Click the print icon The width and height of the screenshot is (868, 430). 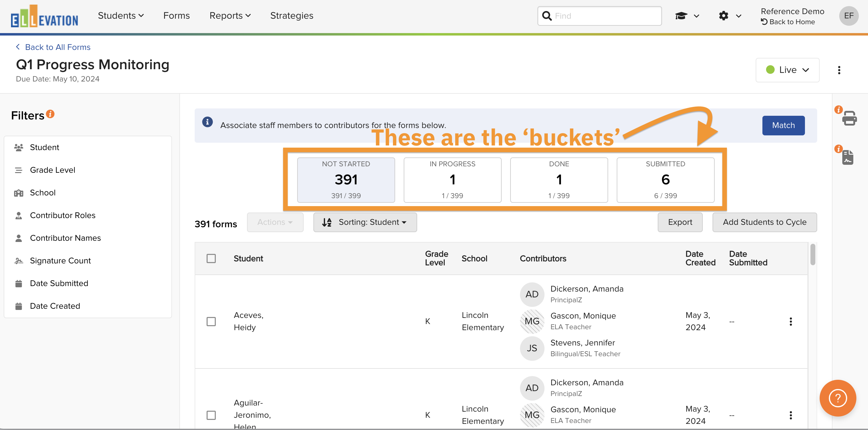click(849, 118)
